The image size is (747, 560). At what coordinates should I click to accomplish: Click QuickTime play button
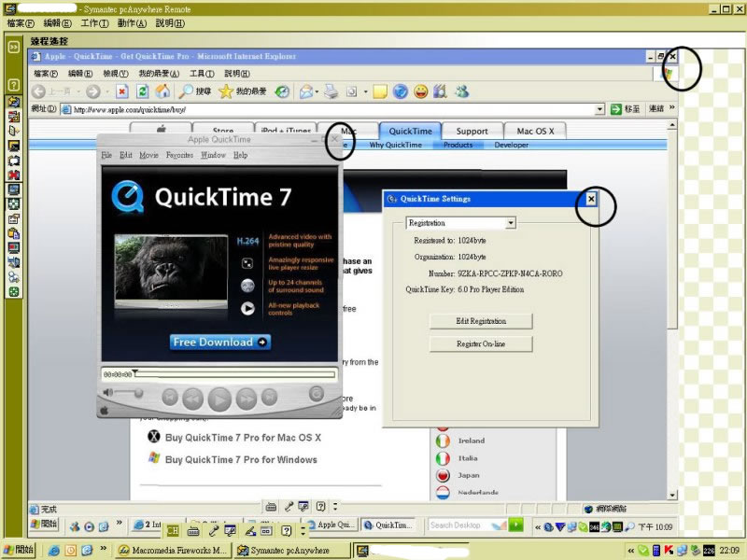click(x=219, y=399)
